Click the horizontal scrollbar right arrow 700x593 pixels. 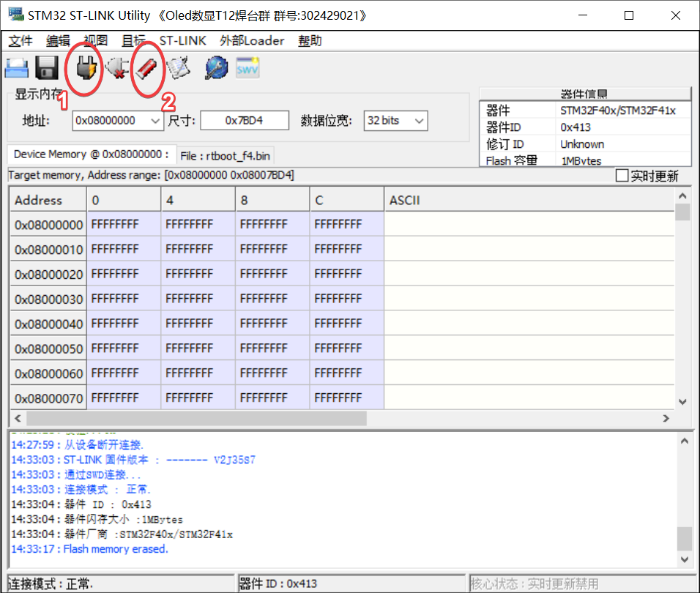coord(666,418)
